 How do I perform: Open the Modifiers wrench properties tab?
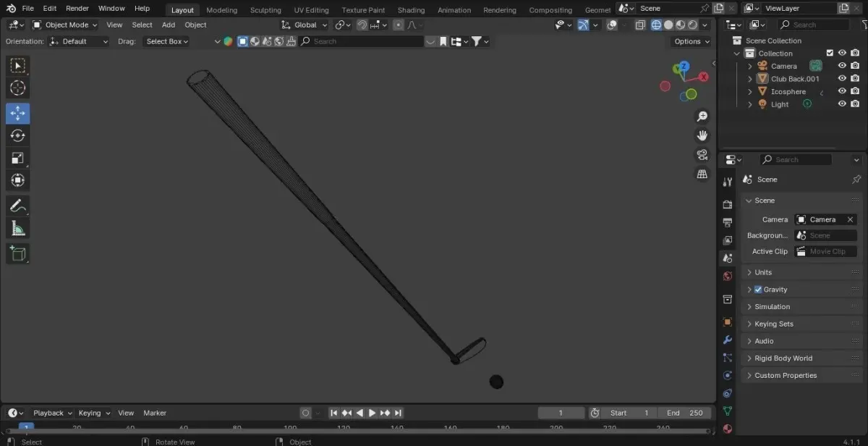(x=728, y=340)
